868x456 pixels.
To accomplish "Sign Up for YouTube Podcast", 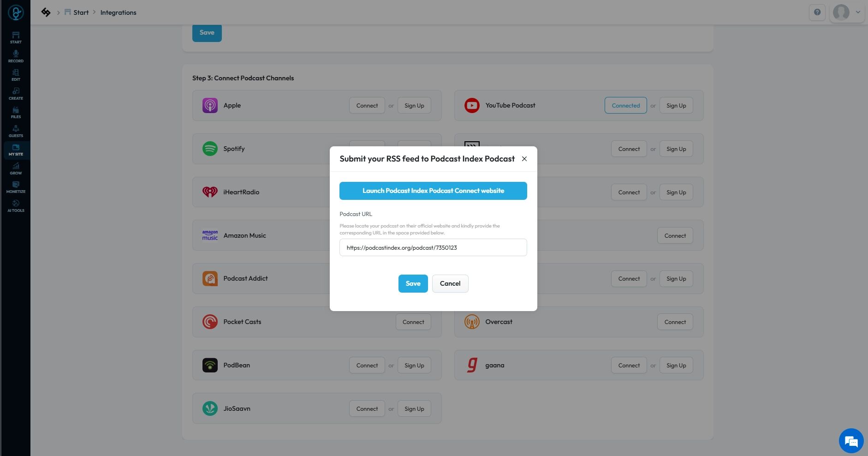I will [676, 105].
